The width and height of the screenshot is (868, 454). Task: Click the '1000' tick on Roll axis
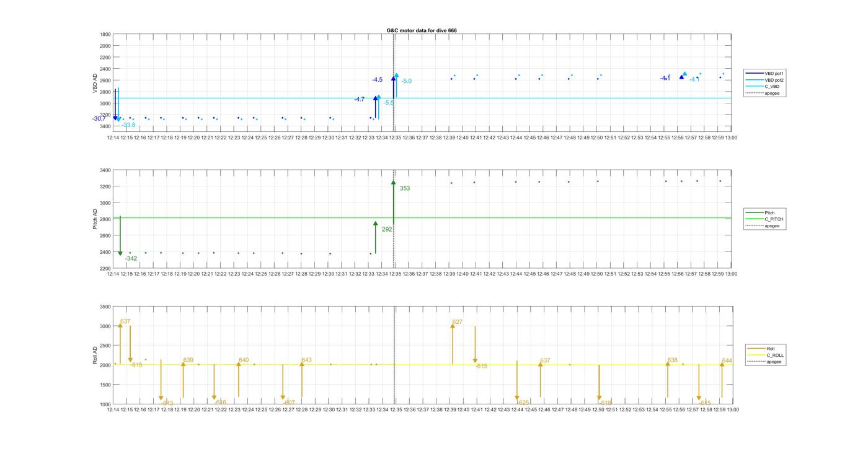tap(105, 404)
